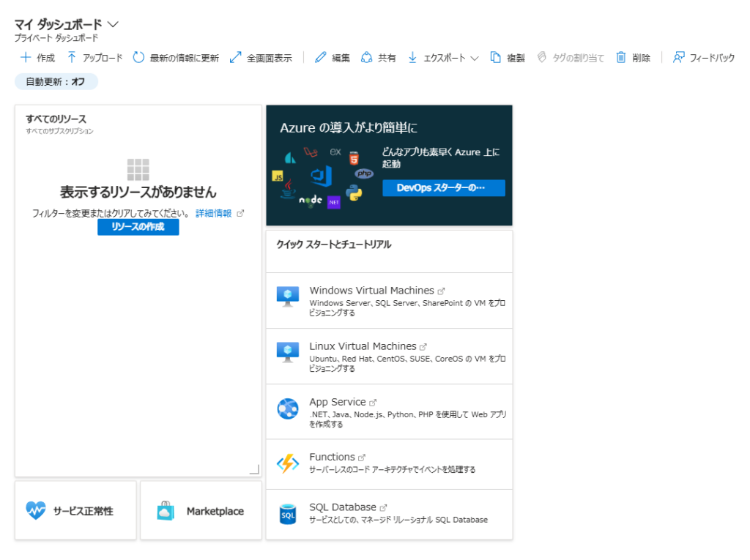Screen dimensions: 750x560
Task: Click the すべてのサブスクリプション subtitle
Action: coord(60,131)
